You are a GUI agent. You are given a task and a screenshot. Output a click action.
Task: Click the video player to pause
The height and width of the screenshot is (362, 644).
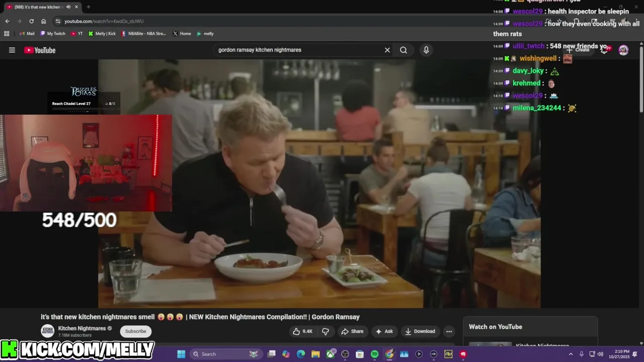pos(319,184)
